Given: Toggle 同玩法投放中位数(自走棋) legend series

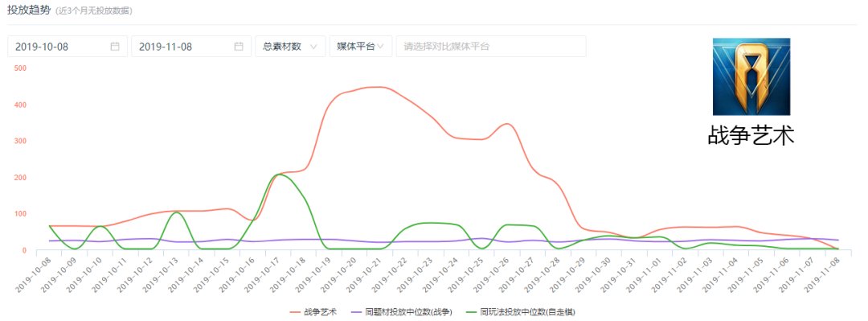Looking at the screenshot, I should 520,312.
